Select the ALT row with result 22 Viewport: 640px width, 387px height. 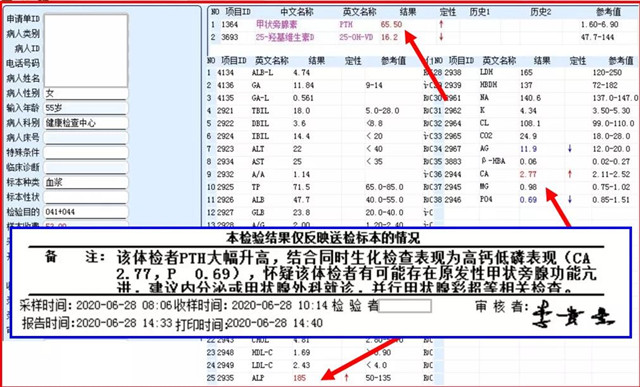[x=315, y=149]
